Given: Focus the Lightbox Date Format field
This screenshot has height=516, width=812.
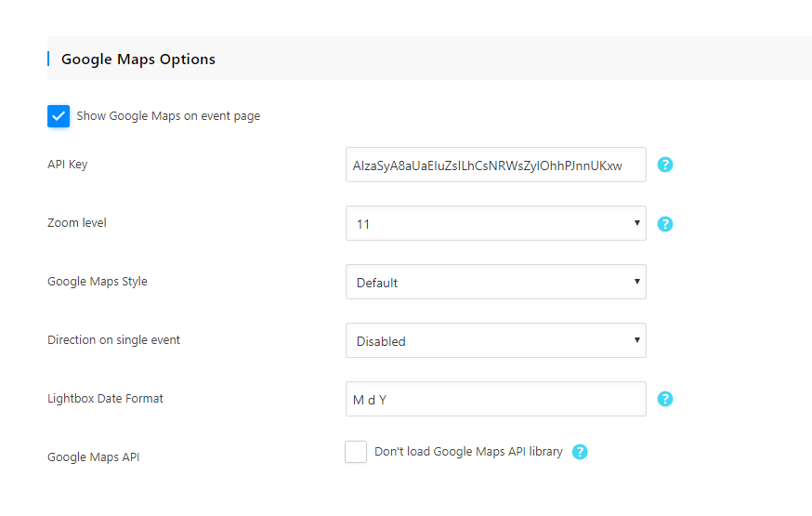Looking at the screenshot, I should click(x=495, y=399).
